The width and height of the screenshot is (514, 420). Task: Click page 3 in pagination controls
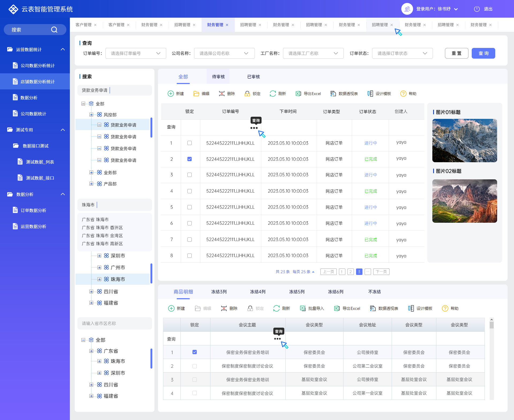(360, 271)
